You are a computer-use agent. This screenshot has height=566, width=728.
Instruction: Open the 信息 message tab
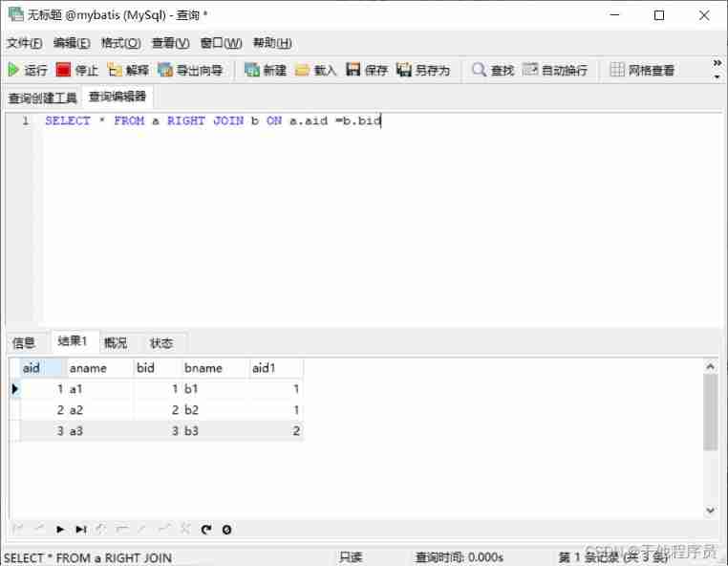click(24, 343)
